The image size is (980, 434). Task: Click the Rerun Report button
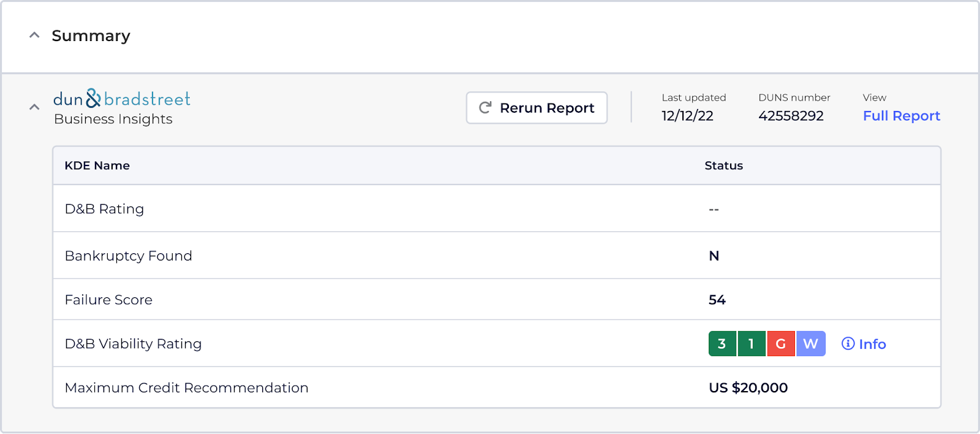click(x=537, y=108)
